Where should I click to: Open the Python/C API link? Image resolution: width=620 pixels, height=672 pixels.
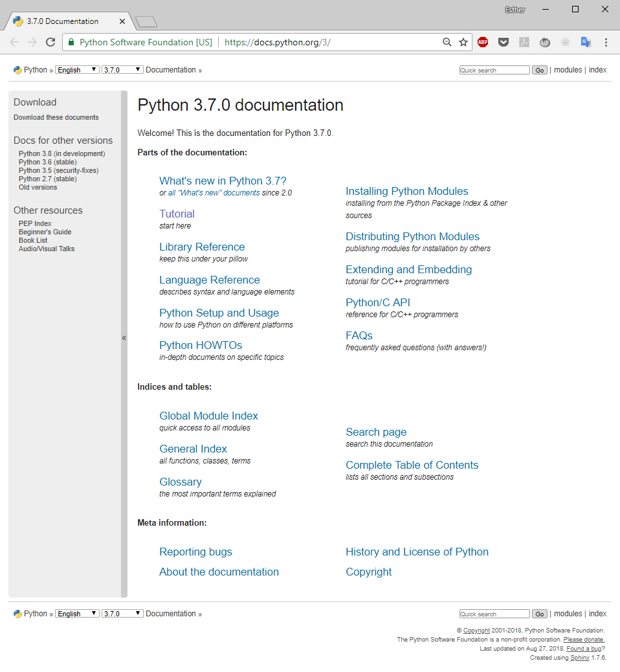378,302
